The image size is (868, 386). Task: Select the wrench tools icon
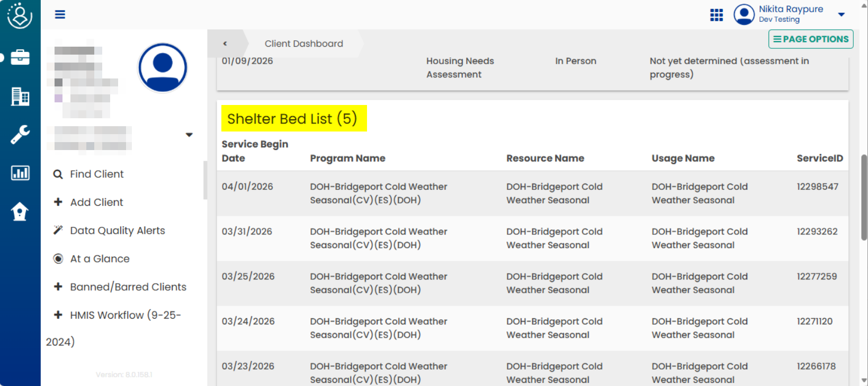pos(20,135)
